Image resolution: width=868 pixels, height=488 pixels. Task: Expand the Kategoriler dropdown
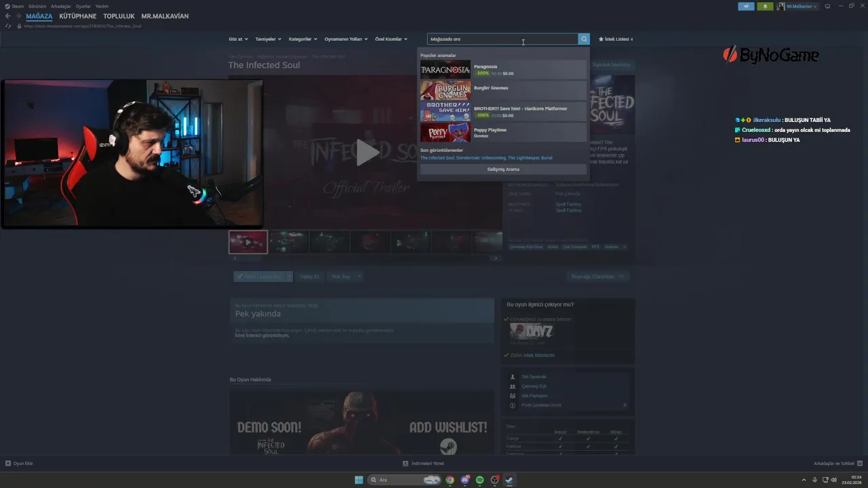[303, 39]
